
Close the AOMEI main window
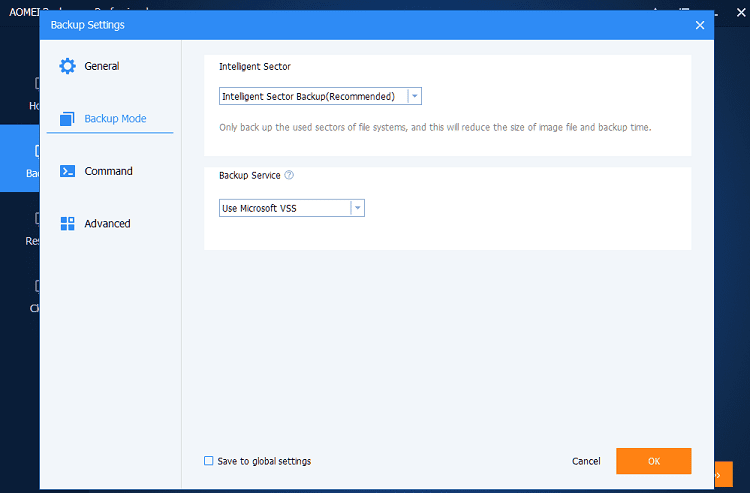741,12
